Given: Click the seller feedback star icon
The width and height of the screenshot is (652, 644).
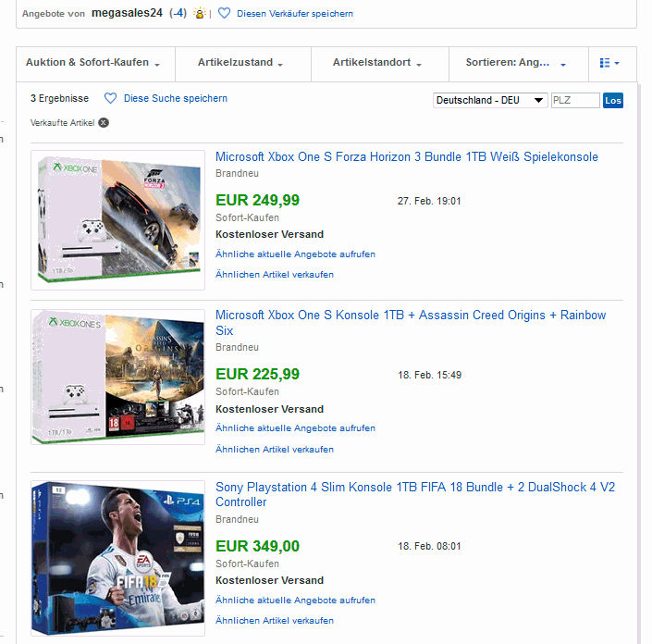Looking at the screenshot, I should (x=200, y=13).
